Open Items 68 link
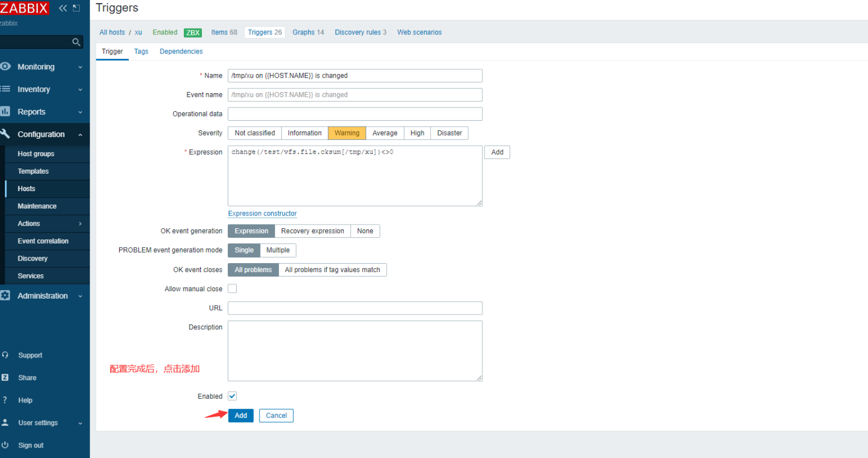The height and width of the screenshot is (458, 868). pyautogui.click(x=224, y=32)
